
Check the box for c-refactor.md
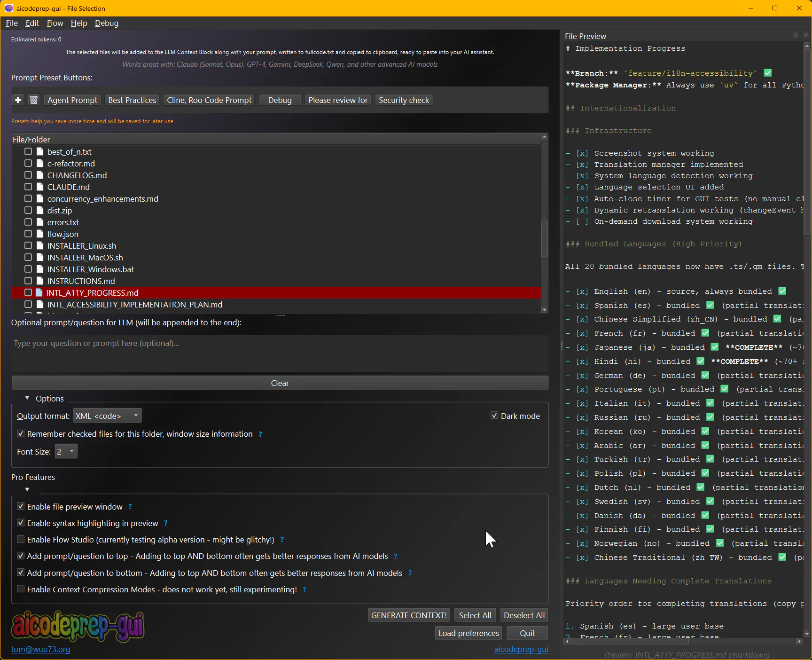pyautogui.click(x=28, y=163)
